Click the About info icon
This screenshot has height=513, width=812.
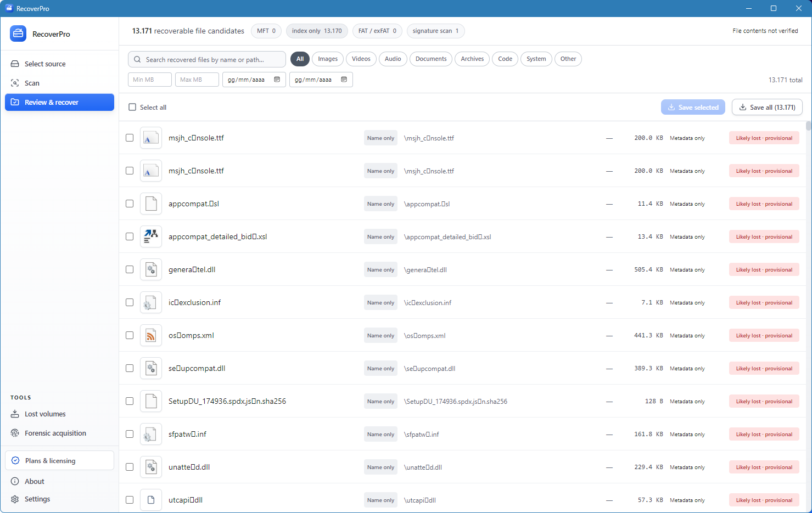(x=15, y=481)
